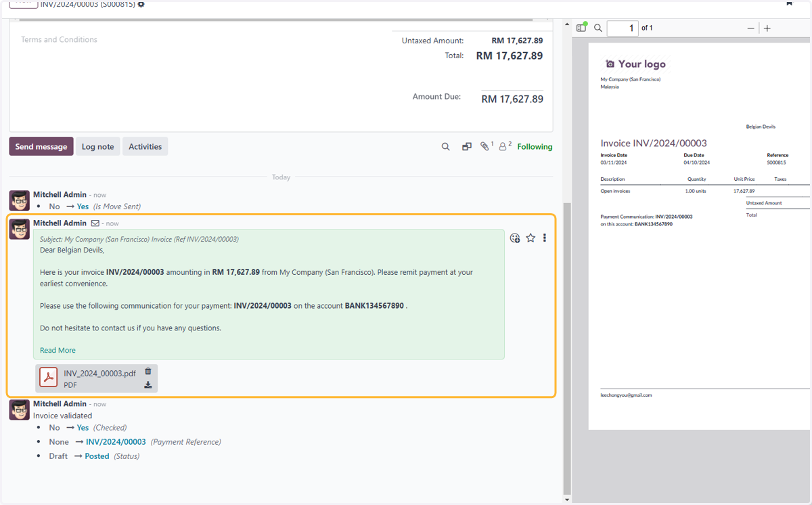Click the envelope icon next to Mitchell Admin

(95, 223)
